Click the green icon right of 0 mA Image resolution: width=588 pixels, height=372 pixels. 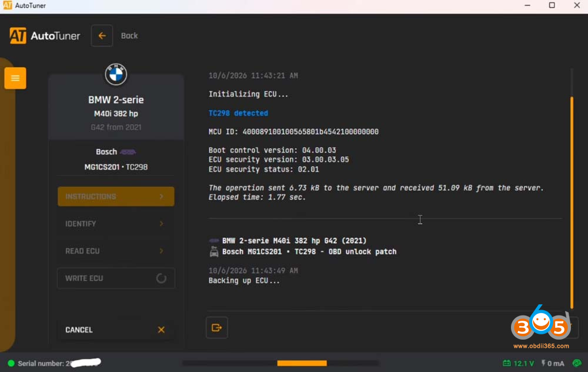[x=577, y=363]
